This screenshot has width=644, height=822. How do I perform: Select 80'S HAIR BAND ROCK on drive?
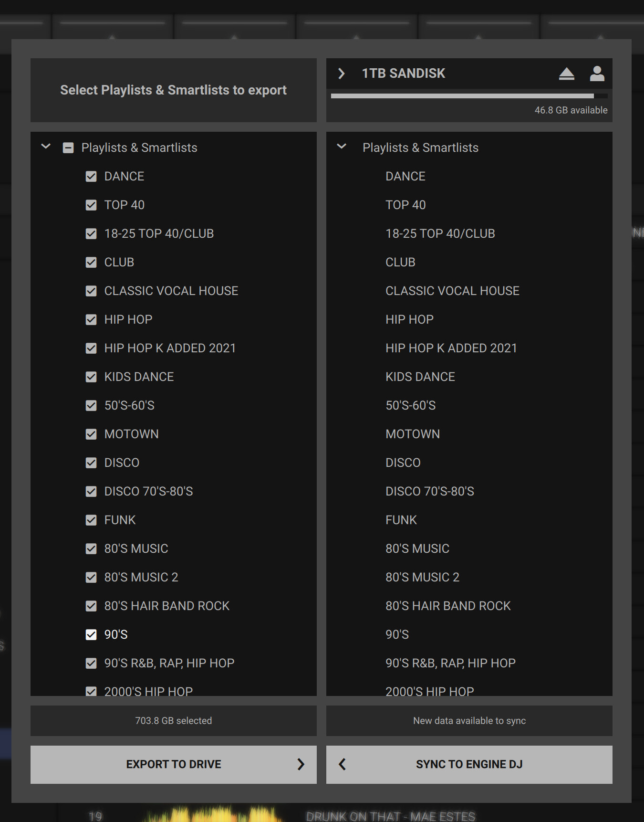click(x=447, y=606)
